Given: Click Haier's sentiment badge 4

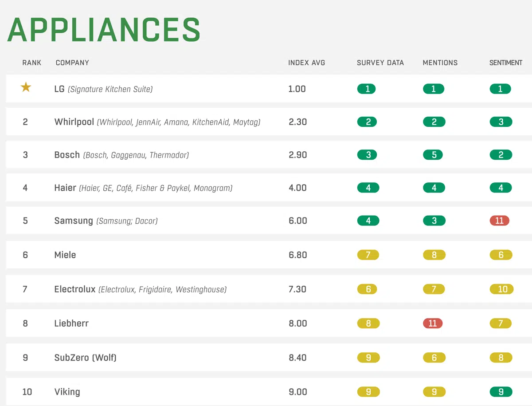Looking at the screenshot, I should pos(501,188).
